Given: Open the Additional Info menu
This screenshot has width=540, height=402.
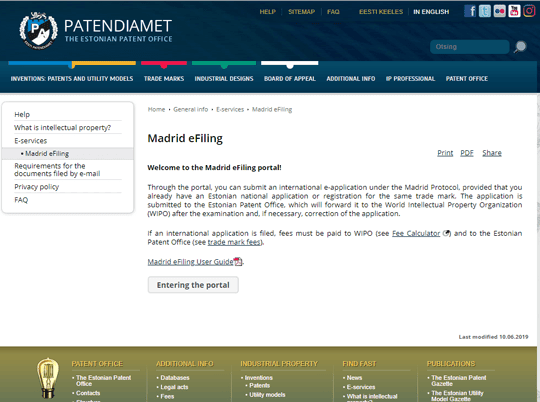Looking at the screenshot, I should pos(351,79).
